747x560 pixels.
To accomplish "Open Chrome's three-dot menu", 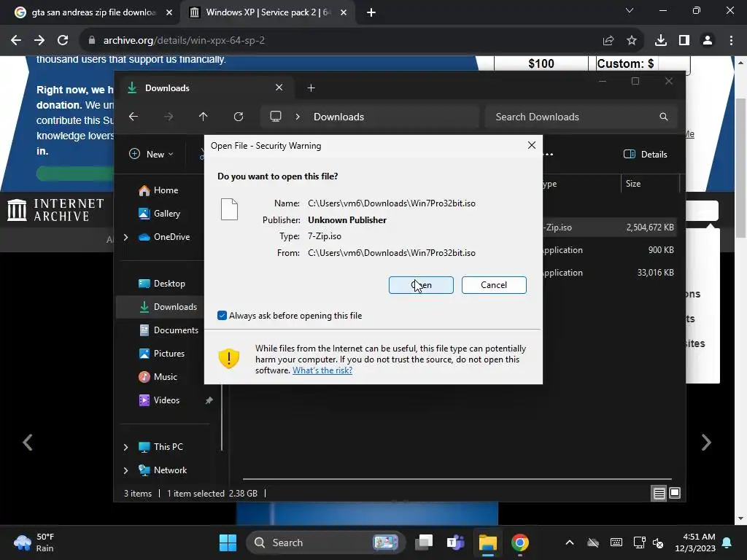I will click(731, 41).
